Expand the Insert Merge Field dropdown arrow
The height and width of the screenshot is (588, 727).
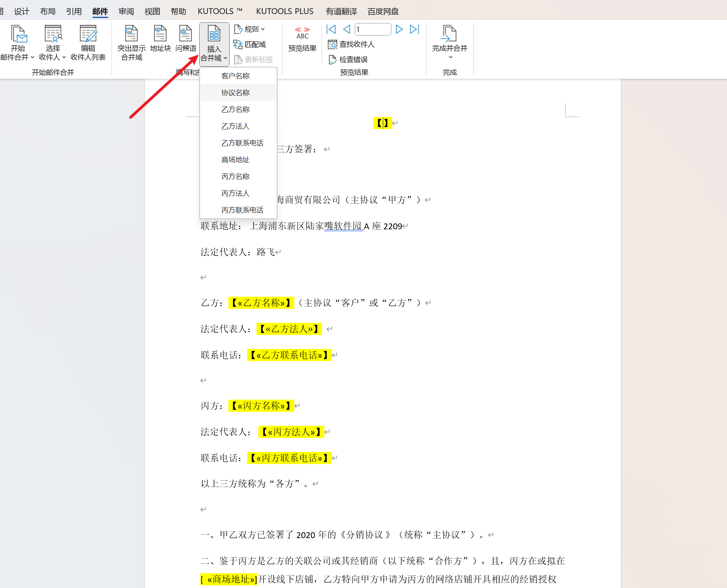225,58
